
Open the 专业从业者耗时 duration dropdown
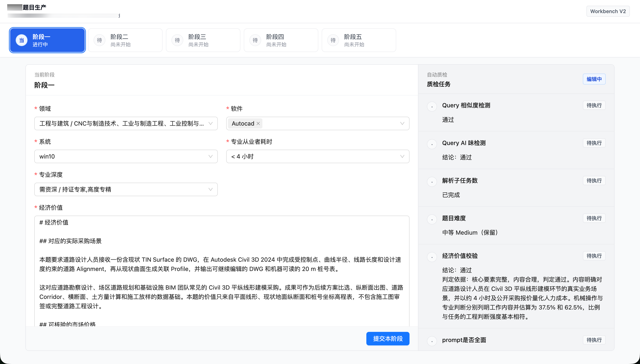click(318, 156)
